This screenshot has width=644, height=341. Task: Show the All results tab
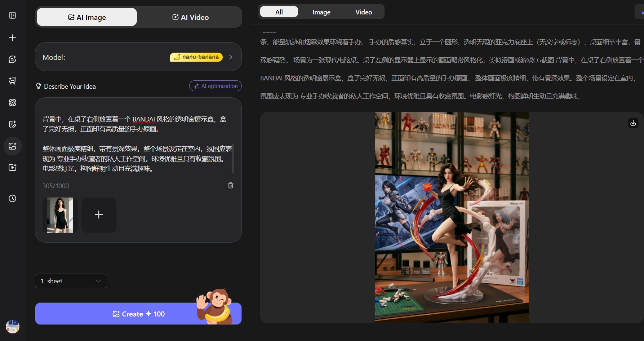[279, 12]
